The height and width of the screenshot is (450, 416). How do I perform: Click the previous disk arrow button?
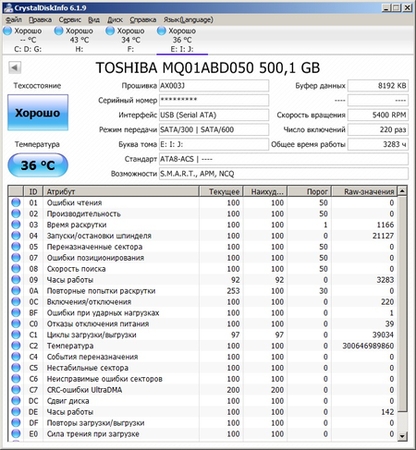(15, 68)
